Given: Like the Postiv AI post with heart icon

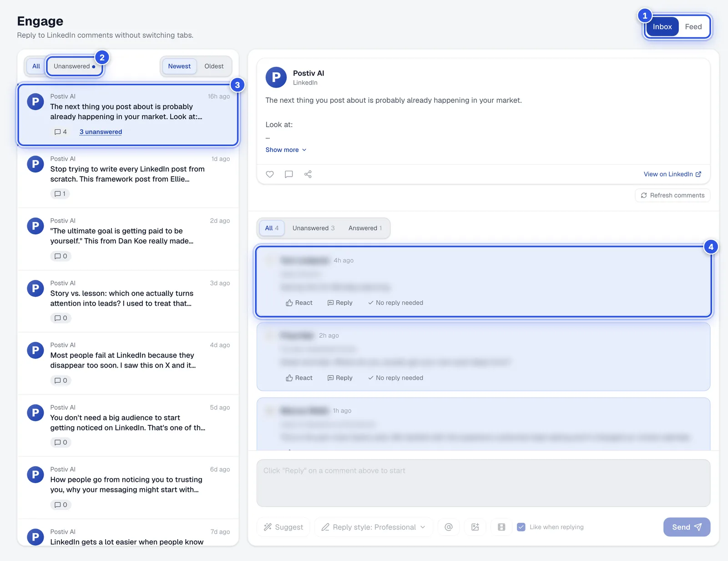Looking at the screenshot, I should [x=270, y=174].
